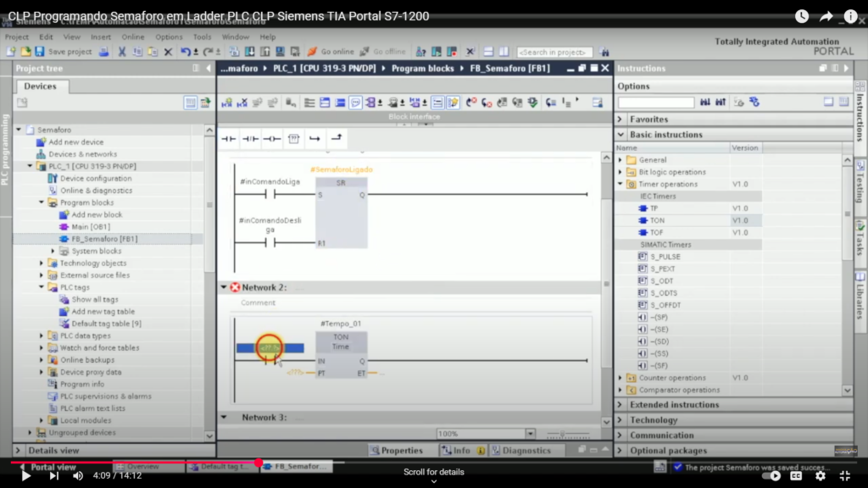Skip to the next video

coord(53,475)
